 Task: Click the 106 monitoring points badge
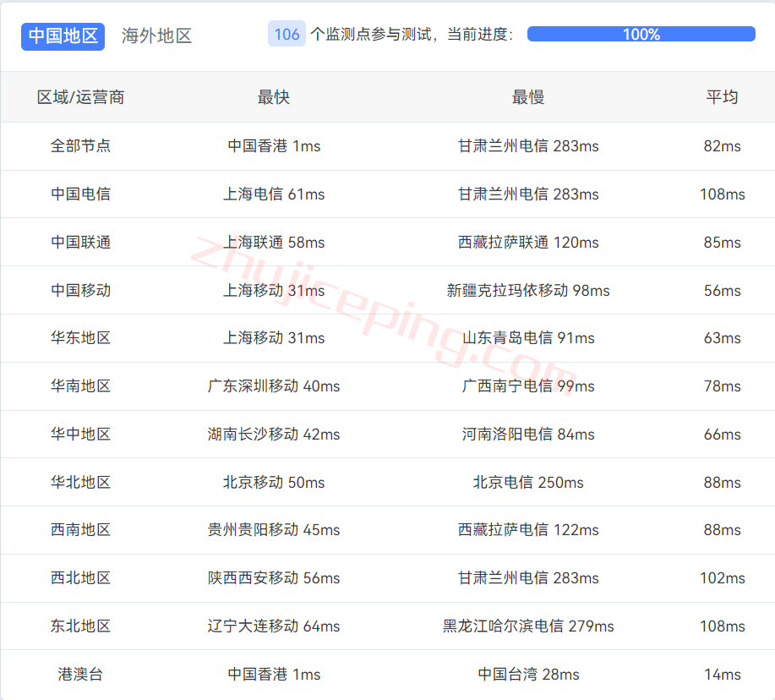(x=287, y=34)
